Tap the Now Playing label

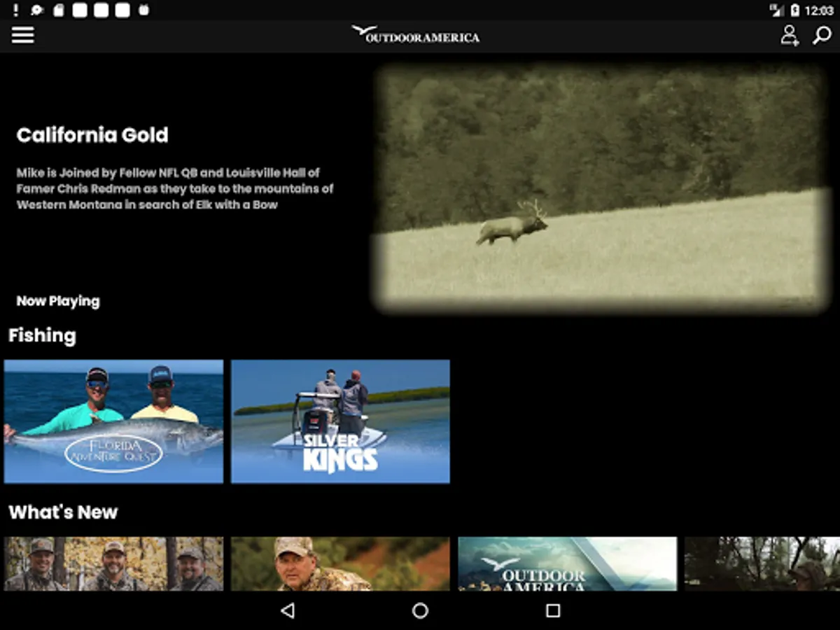pyautogui.click(x=58, y=301)
